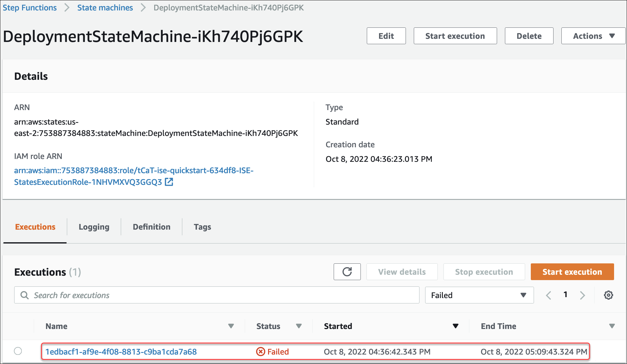The width and height of the screenshot is (627, 364).
Task: Sort by the Status column arrow
Action: [299, 326]
